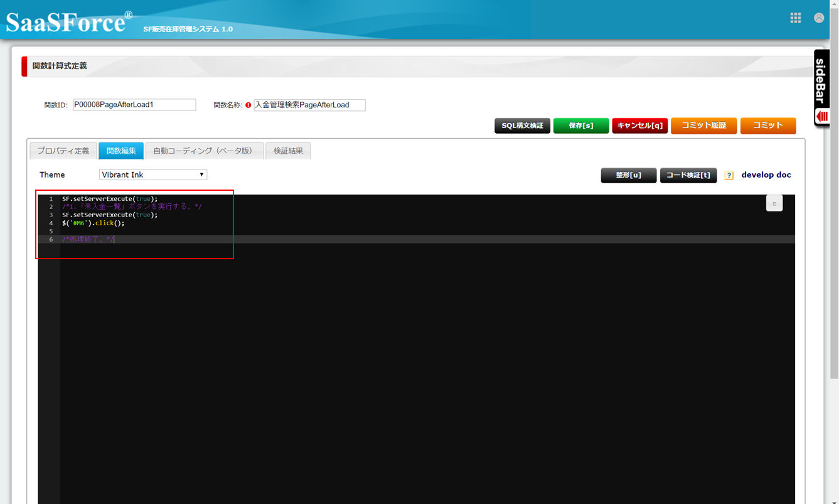
Task: Click the comment on code line 2
Action: click(132, 206)
